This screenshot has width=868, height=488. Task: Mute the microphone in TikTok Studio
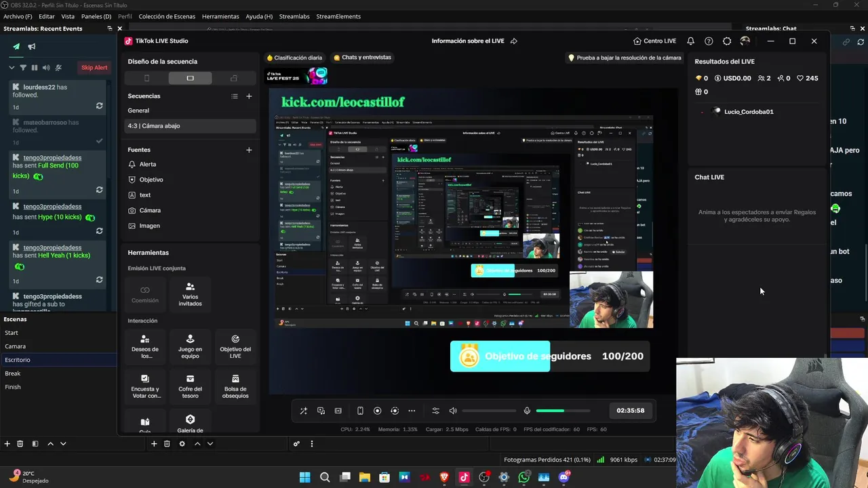527,411
